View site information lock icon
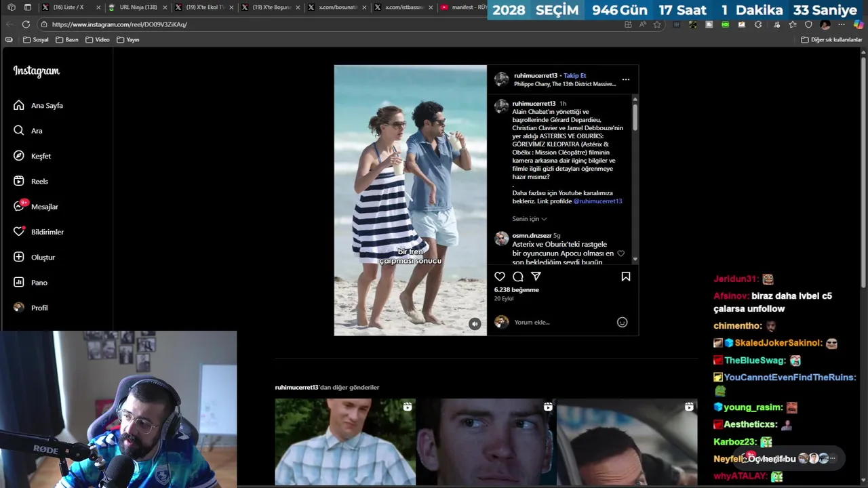The image size is (868, 488). click(x=44, y=24)
